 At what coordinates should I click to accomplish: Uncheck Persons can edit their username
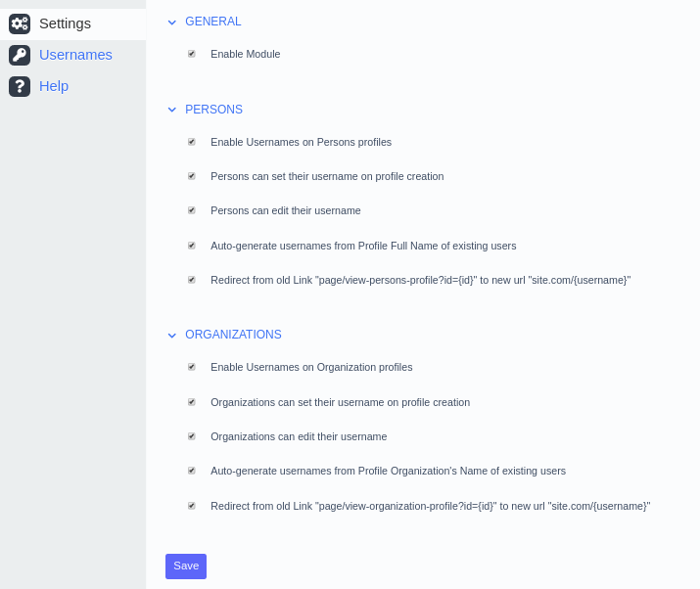(x=192, y=210)
